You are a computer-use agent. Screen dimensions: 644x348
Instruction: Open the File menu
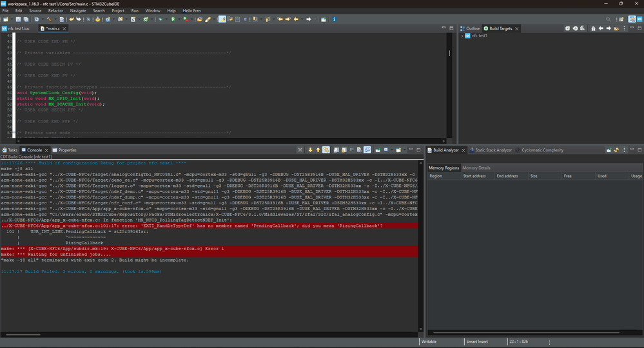[x=5, y=11]
